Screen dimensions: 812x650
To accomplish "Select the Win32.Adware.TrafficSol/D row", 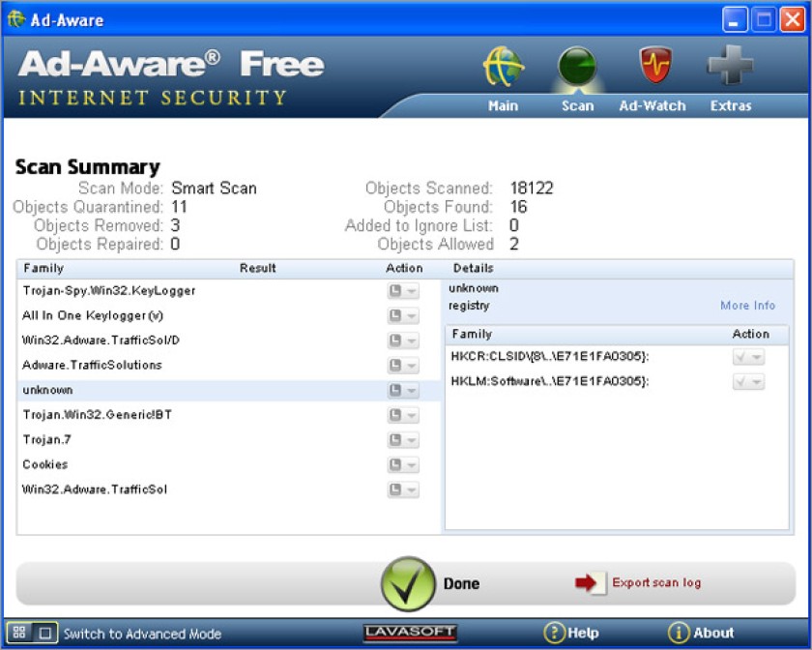I will point(228,340).
